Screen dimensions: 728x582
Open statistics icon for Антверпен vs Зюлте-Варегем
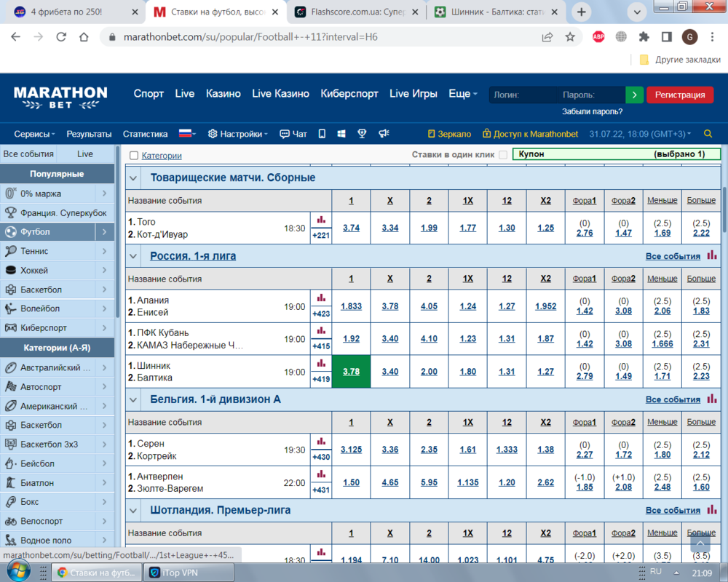pyautogui.click(x=321, y=474)
